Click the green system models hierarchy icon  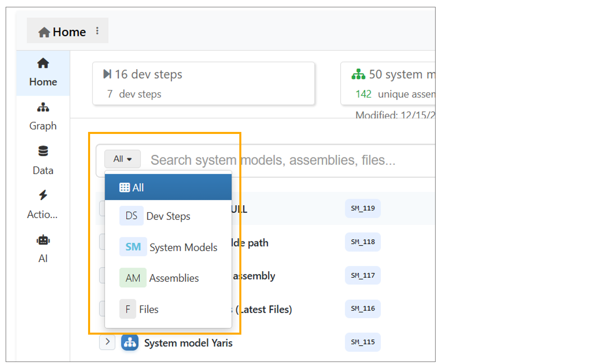(x=358, y=74)
